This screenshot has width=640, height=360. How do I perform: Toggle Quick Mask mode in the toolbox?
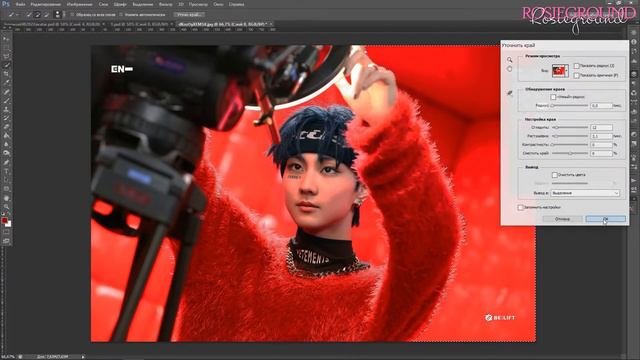pyautogui.click(x=6, y=233)
